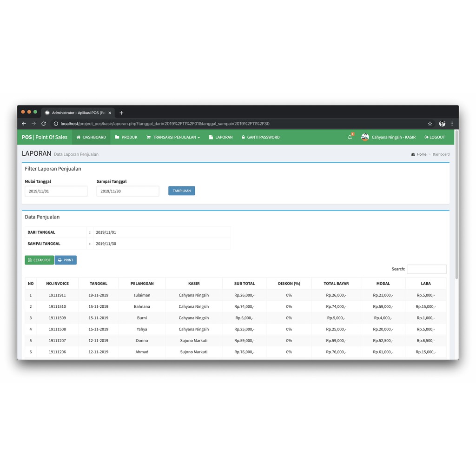Click the Logout link
Screen dimensions: 476x476
[435, 137]
